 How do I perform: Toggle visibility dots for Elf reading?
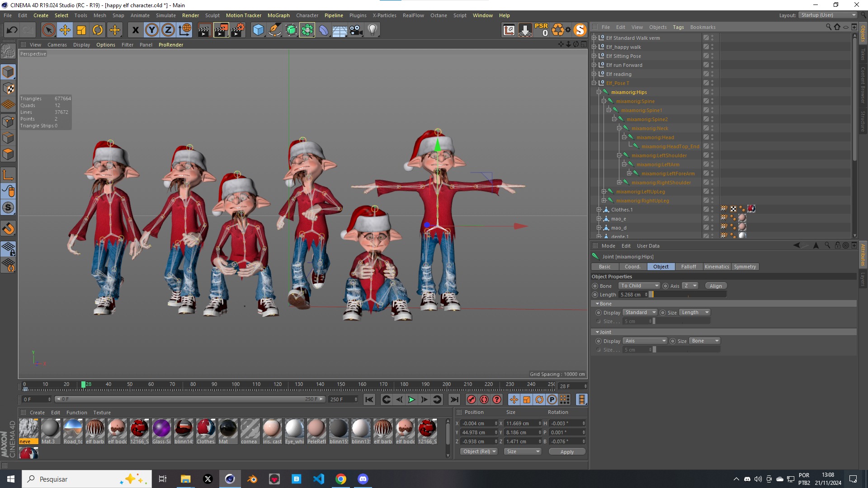712,74
